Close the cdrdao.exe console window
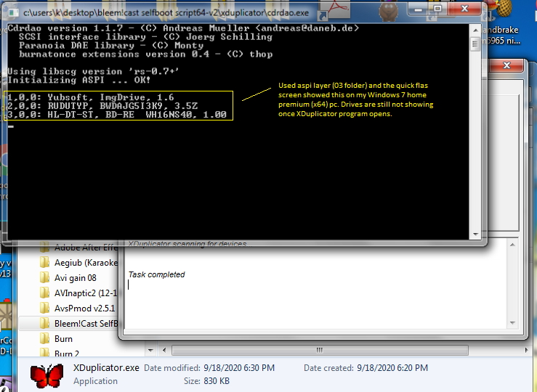 pyautogui.click(x=464, y=9)
